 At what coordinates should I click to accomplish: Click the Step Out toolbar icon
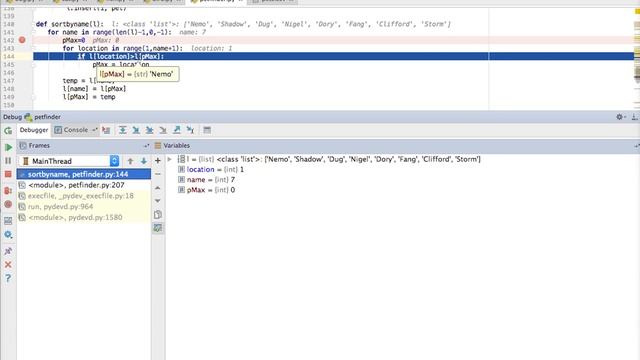(x=177, y=130)
